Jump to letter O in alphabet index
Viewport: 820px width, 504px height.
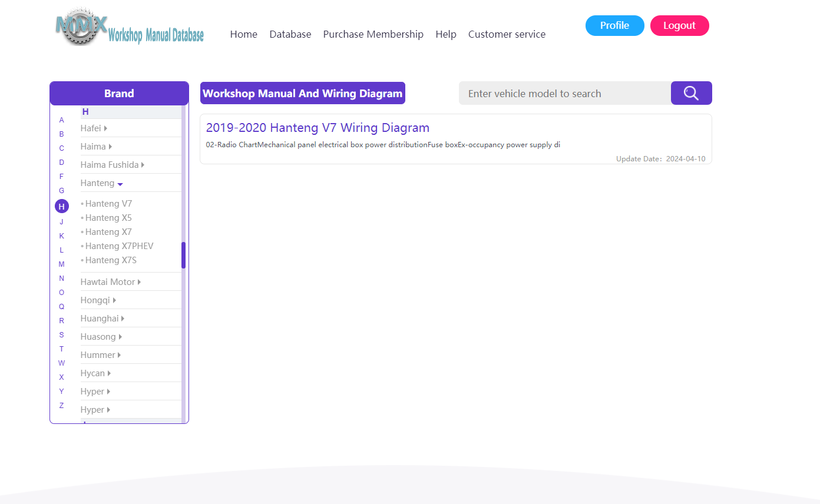coord(61,293)
